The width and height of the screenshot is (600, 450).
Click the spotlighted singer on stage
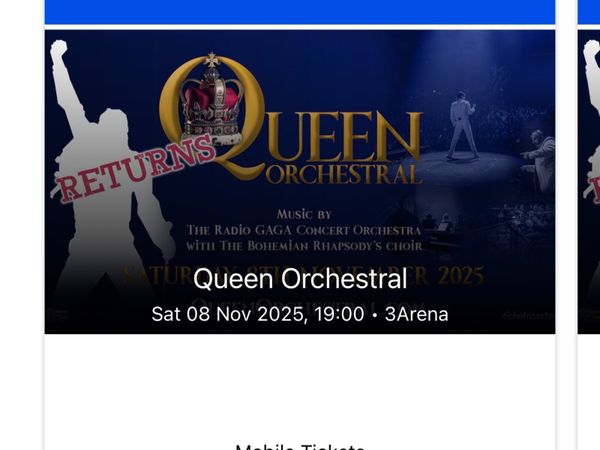pos(463,124)
